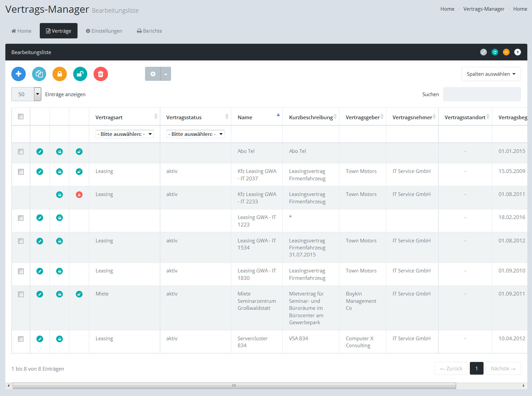
Task: Select checkbox for Leasing GWA - IT 1830
Action: point(21,271)
